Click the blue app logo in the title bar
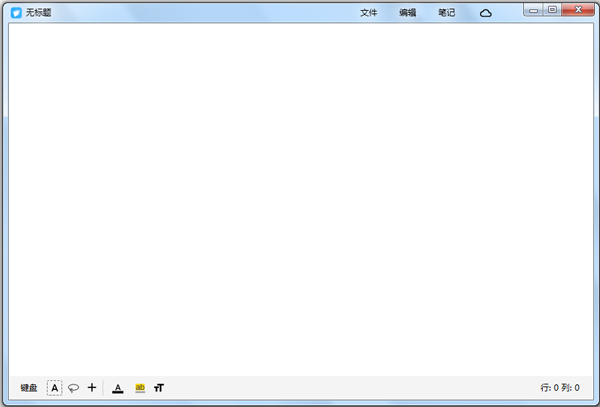The image size is (600, 407). pos(16,13)
